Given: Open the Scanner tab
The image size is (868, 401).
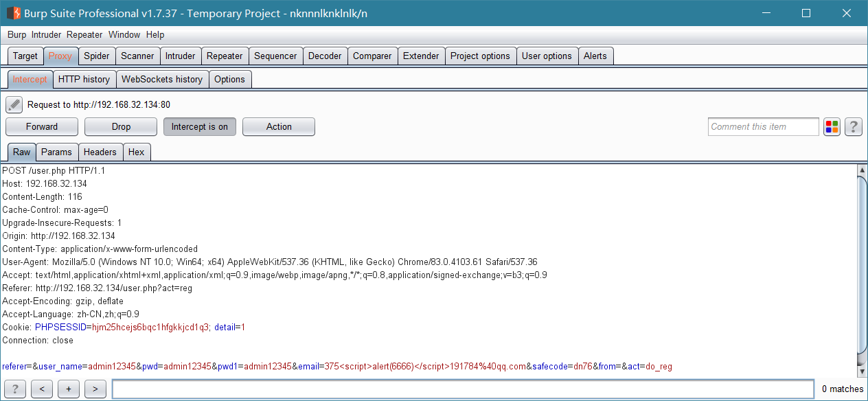Looking at the screenshot, I should 138,56.
